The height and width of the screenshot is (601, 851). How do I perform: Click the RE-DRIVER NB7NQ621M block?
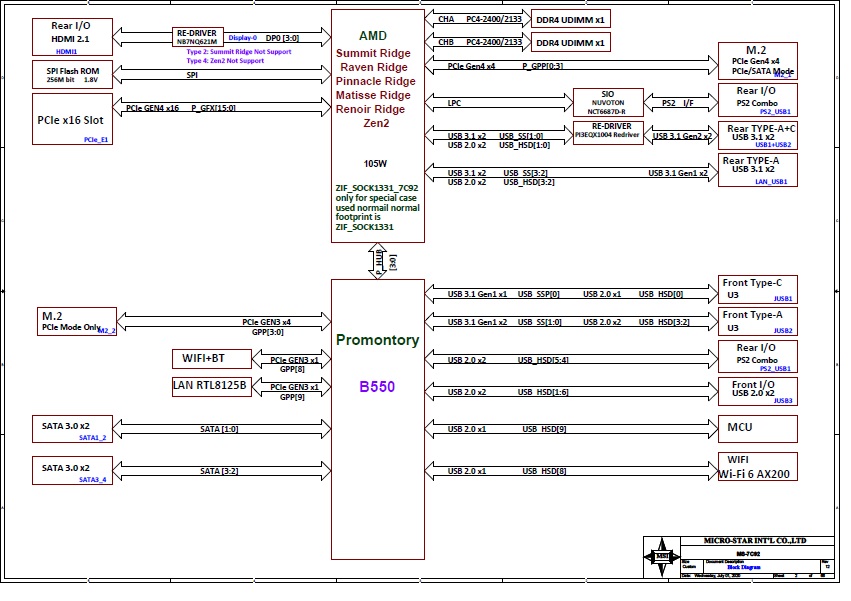(197, 37)
